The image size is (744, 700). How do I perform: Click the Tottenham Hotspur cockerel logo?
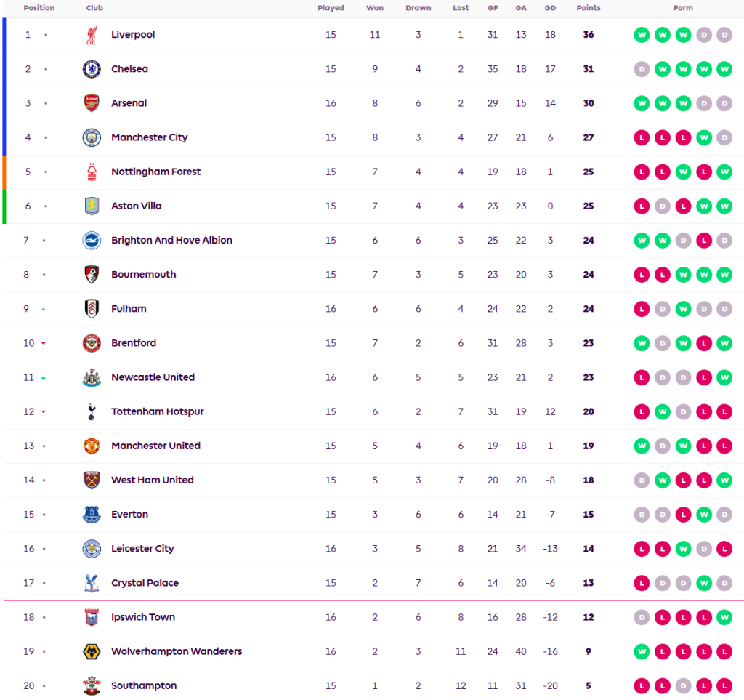point(91,411)
